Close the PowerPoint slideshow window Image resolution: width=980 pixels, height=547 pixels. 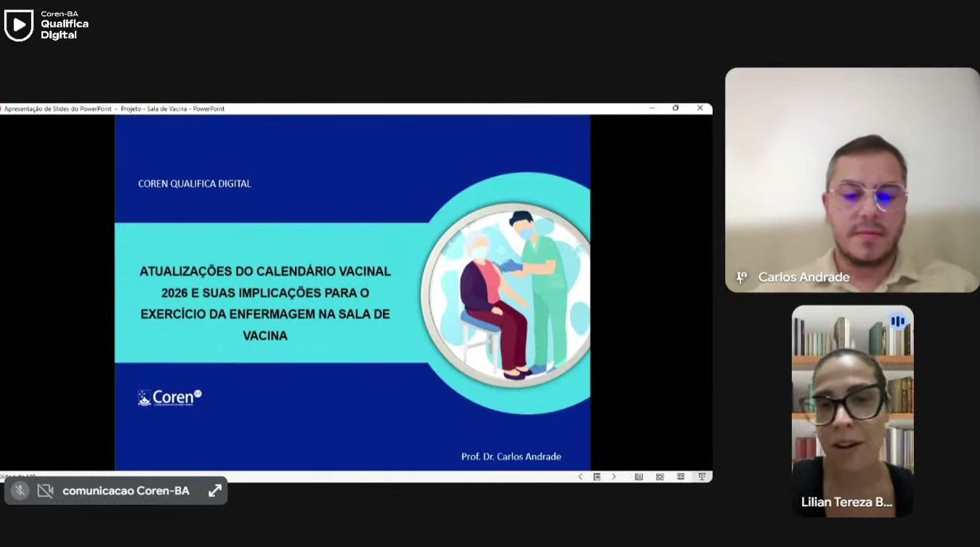(700, 108)
